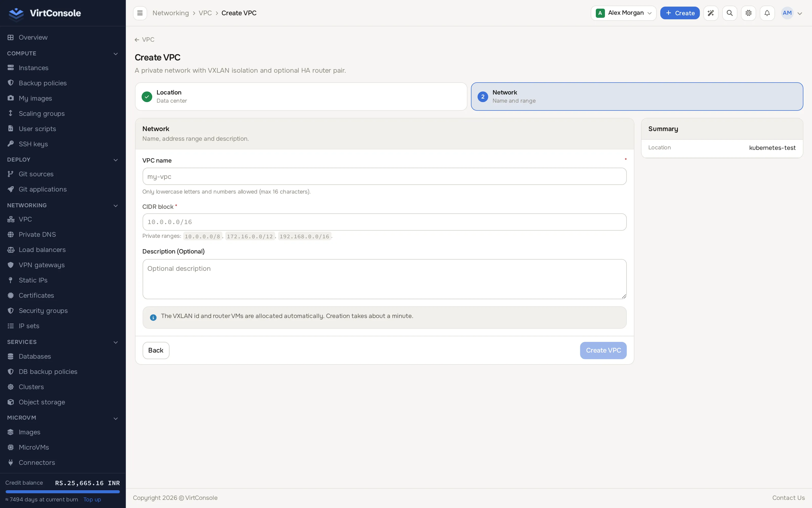812x508 pixels.
Task: Open Connectors page
Action: 63,462
